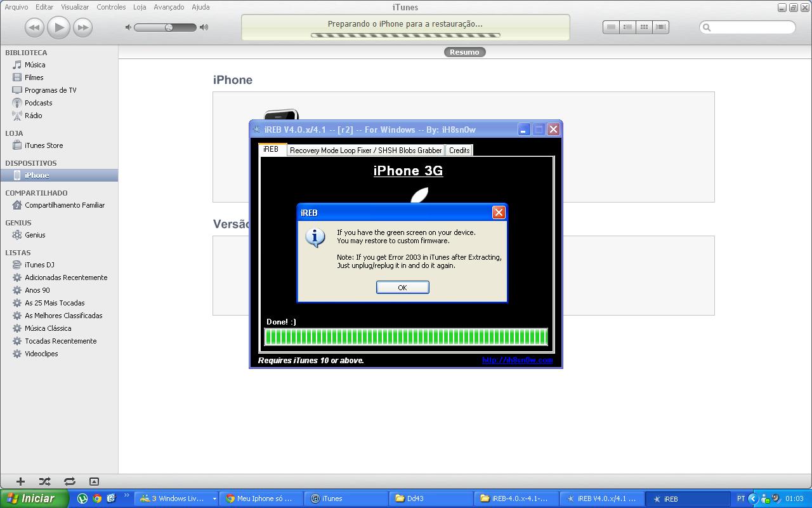This screenshot has width=812, height=508.
Task: Click the add playlist plus button
Action: click(x=20, y=481)
